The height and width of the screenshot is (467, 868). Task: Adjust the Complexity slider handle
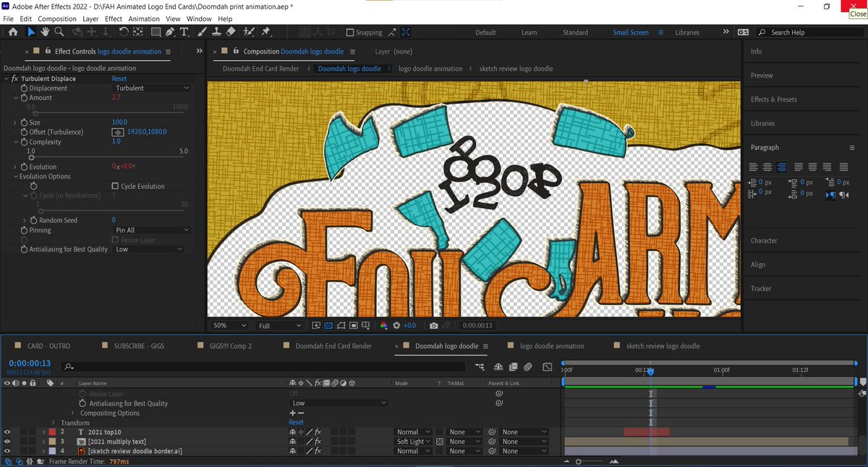[31, 157]
